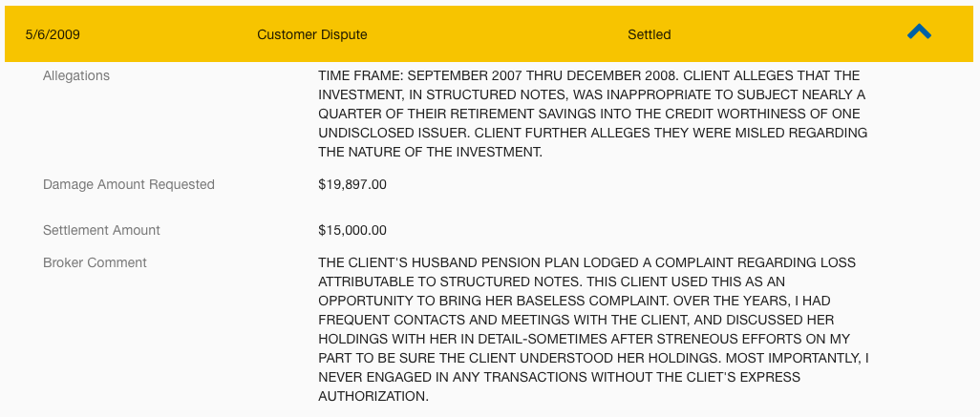Click the Allegations field label
This screenshot has height=417, width=980.
76,75
